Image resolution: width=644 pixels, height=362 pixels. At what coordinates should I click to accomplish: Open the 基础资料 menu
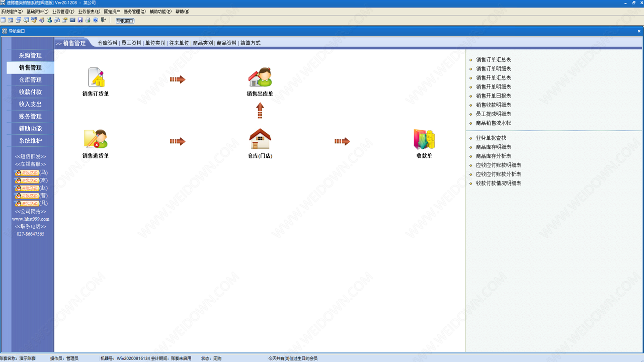pyautogui.click(x=38, y=11)
